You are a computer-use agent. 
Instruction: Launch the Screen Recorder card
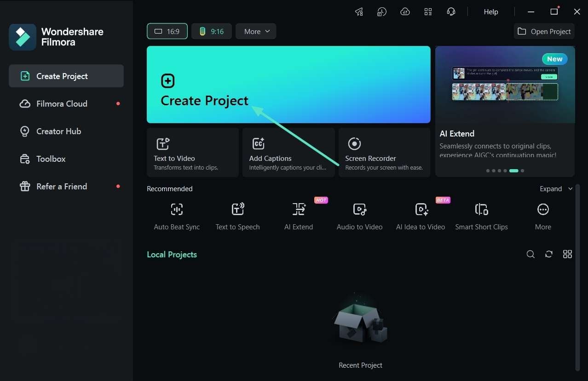coord(384,152)
